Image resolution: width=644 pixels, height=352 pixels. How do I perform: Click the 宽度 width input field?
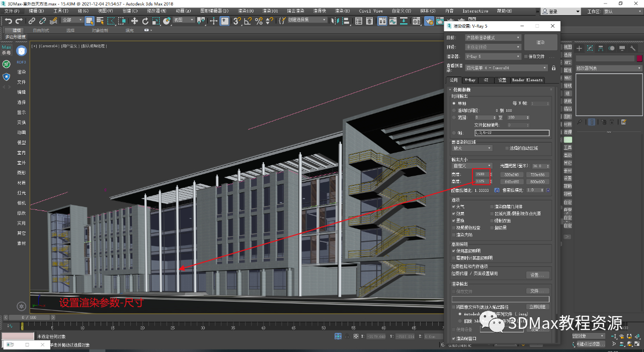(482, 174)
